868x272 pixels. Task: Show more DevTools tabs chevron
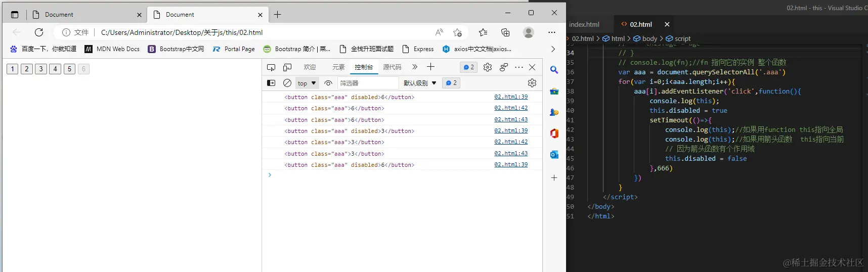(415, 67)
